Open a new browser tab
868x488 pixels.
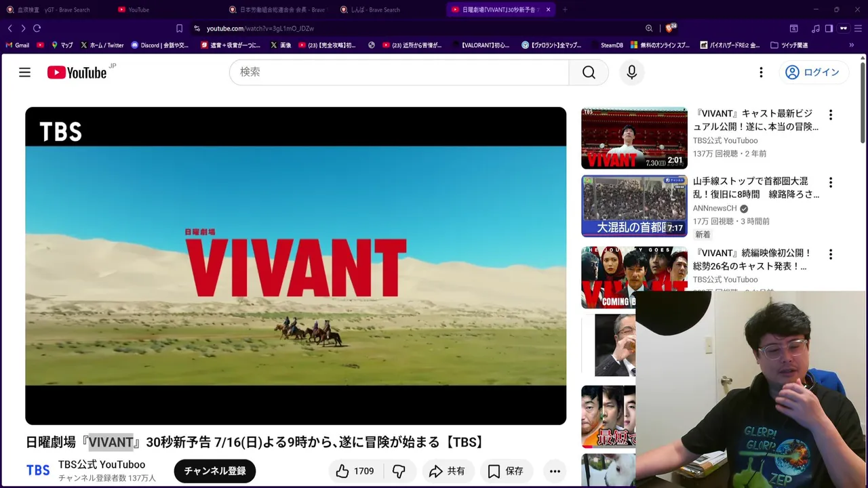(565, 9)
